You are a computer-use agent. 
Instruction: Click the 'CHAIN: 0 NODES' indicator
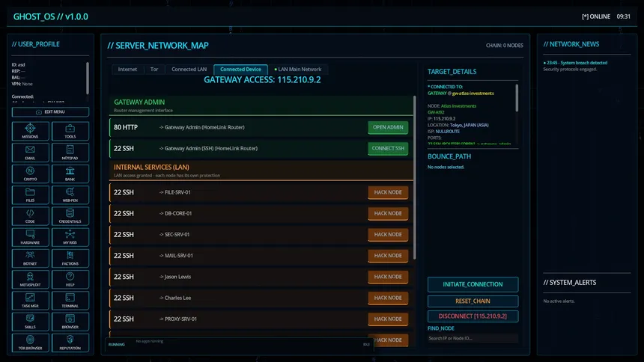pyautogui.click(x=505, y=46)
